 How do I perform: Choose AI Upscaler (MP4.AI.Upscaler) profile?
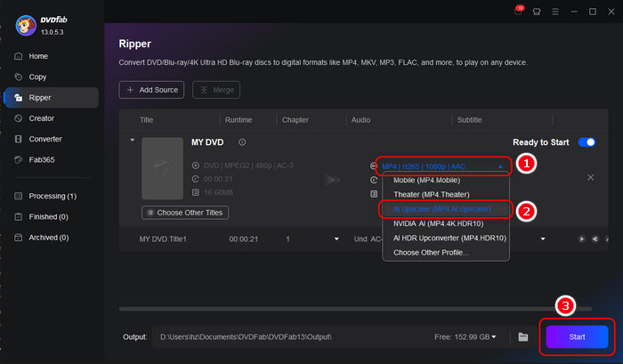click(x=446, y=209)
